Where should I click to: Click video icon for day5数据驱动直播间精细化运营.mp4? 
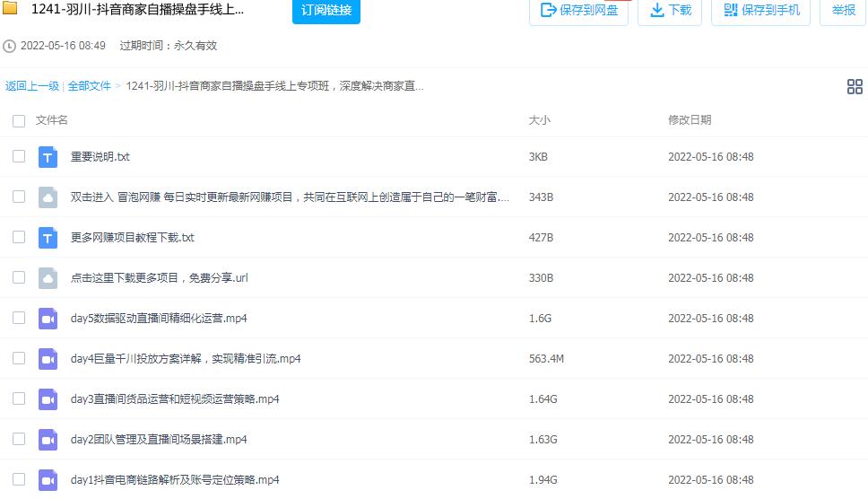[48, 319]
